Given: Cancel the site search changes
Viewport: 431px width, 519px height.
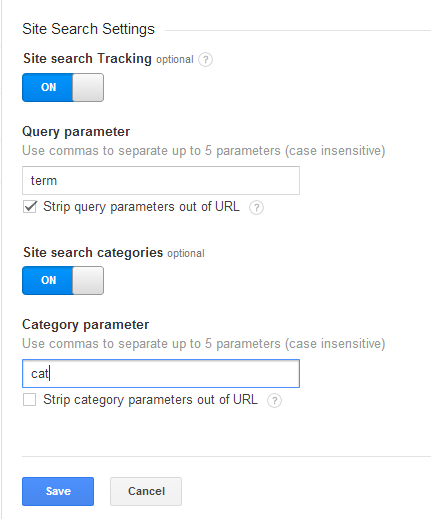Looking at the screenshot, I should (146, 491).
